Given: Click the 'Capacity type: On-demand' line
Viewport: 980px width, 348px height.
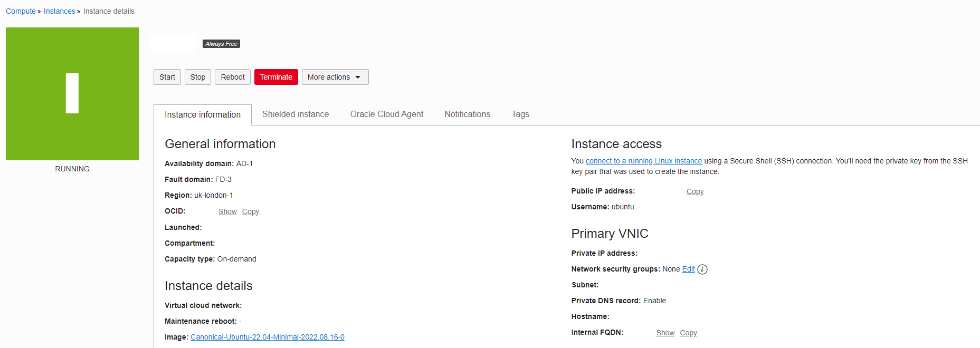Looking at the screenshot, I should point(211,259).
